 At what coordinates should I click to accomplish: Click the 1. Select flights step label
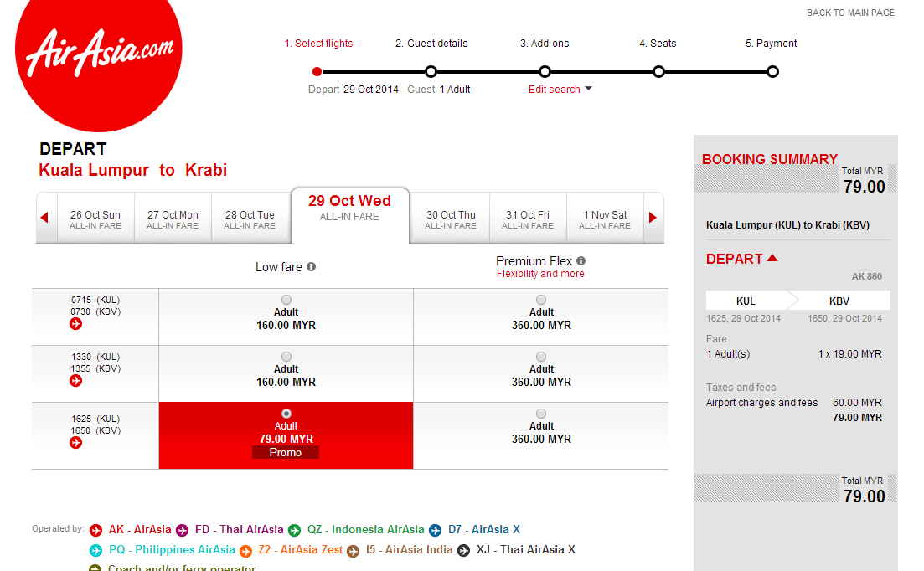tap(319, 43)
